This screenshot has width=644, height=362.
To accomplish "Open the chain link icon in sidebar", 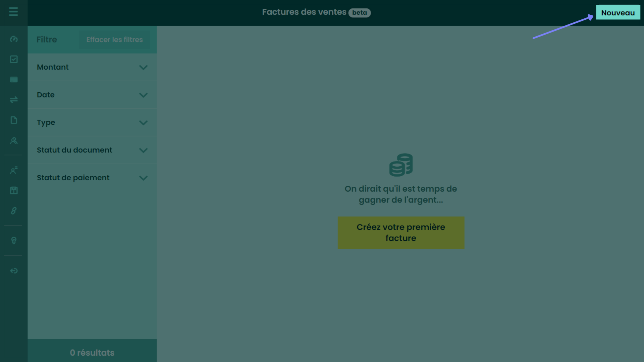I will coord(14,210).
